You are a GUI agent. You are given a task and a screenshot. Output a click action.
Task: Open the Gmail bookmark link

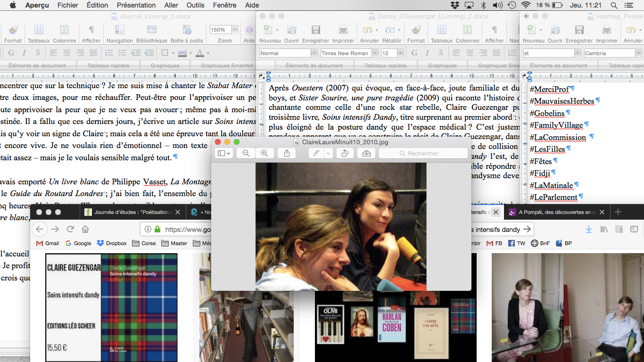[x=48, y=243]
